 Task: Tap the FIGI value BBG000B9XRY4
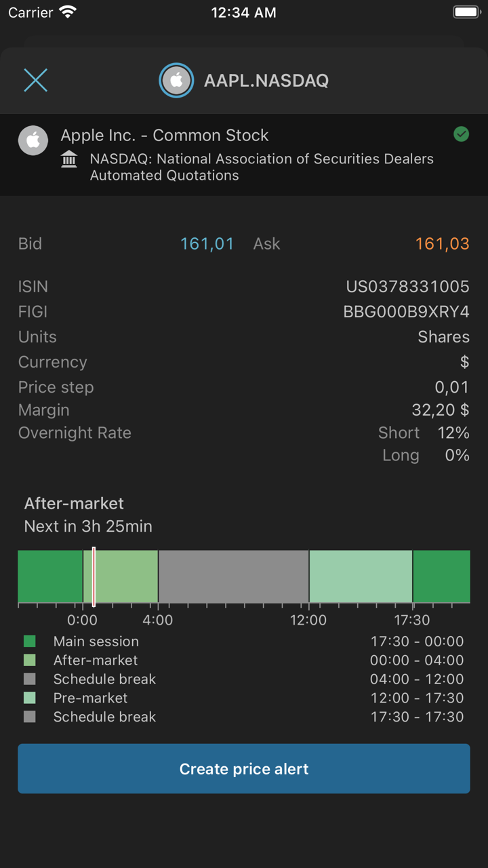coord(406,312)
